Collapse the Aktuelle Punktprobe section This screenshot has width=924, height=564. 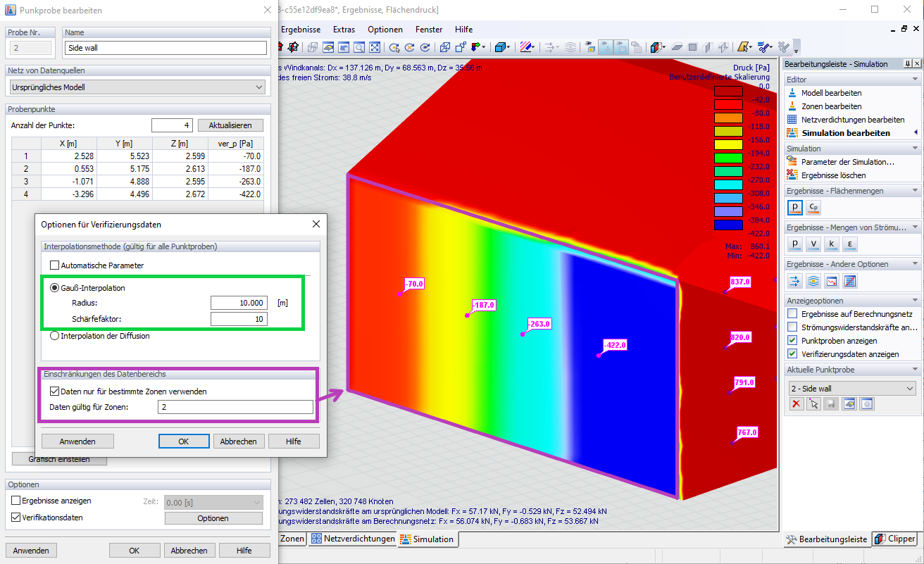915,370
